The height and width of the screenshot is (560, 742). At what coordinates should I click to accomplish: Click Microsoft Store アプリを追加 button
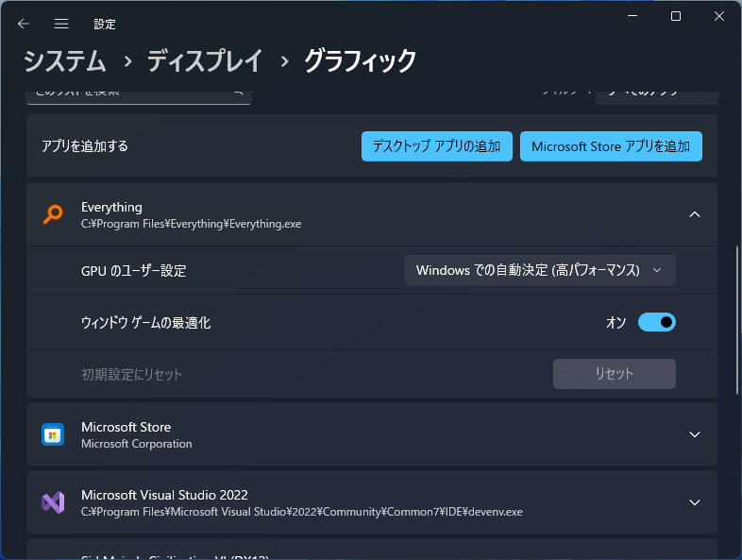point(611,146)
